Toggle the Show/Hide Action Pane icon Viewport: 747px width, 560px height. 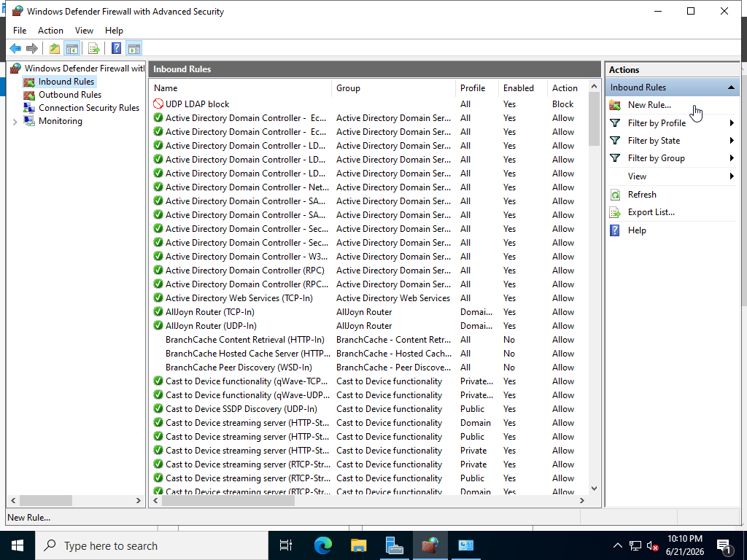(x=134, y=48)
